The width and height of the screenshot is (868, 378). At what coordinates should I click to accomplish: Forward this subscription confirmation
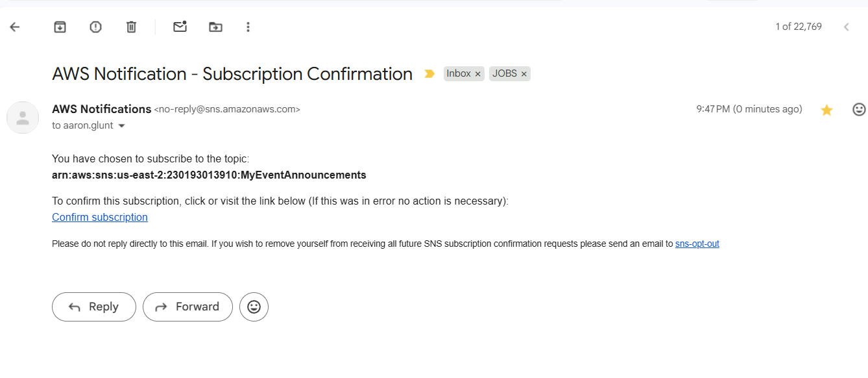(x=187, y=307)
